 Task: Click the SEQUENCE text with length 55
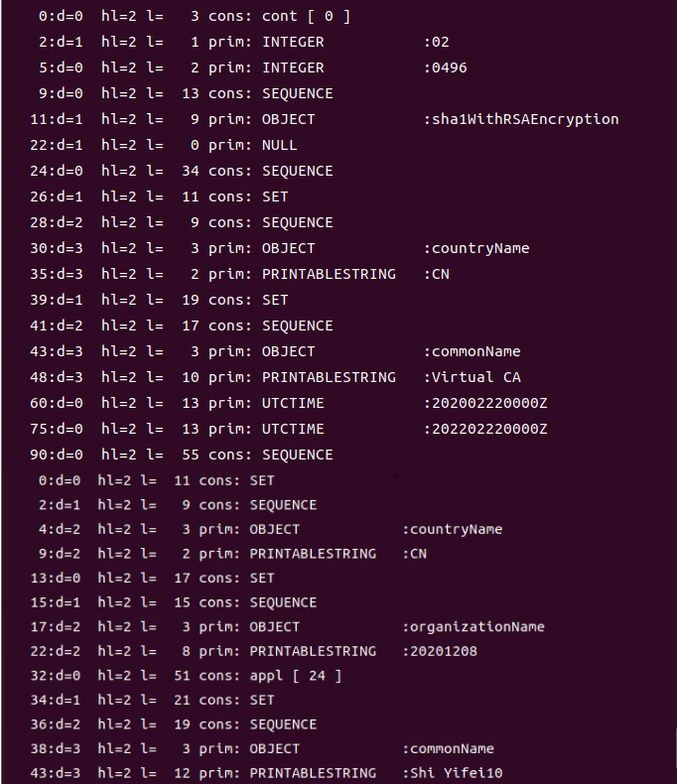click(x=298, y=455)
